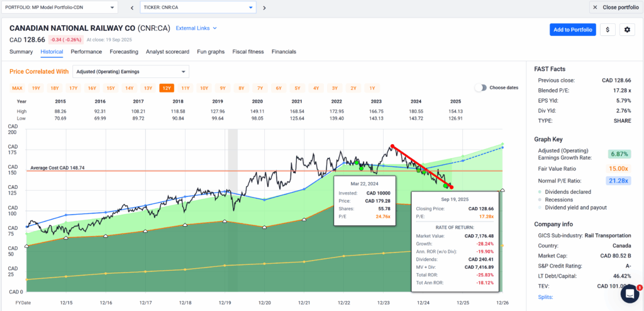This screenshot has width=644, height=311.
Task: Open the Ticker CNR:CA dropdown
Action: coord(198,8)
